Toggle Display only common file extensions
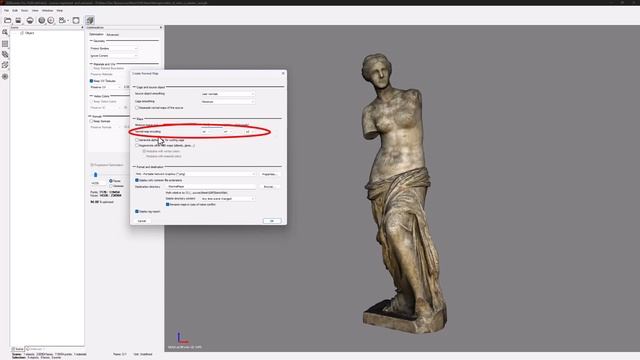The height and width of the screenshot is (360, 640). coord(137,180)
